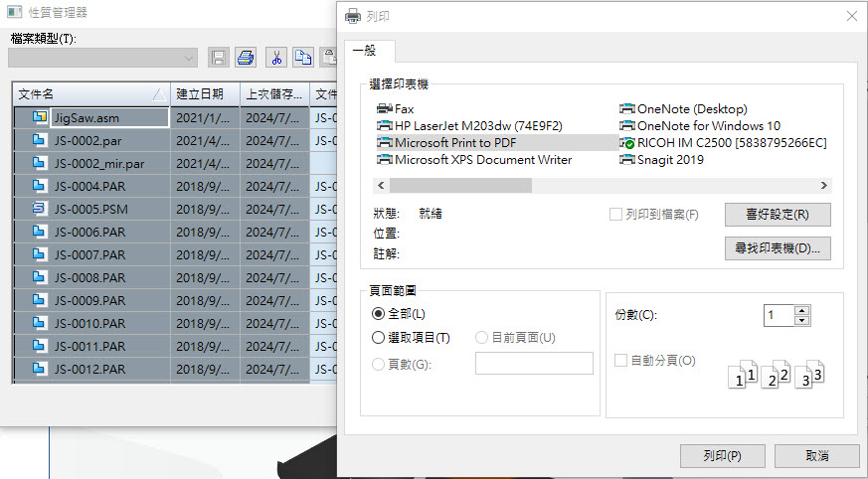This screenshot has height=479, width=868.
Task: Click the JS-0009.PAR part icon
Action: (39, 300)
